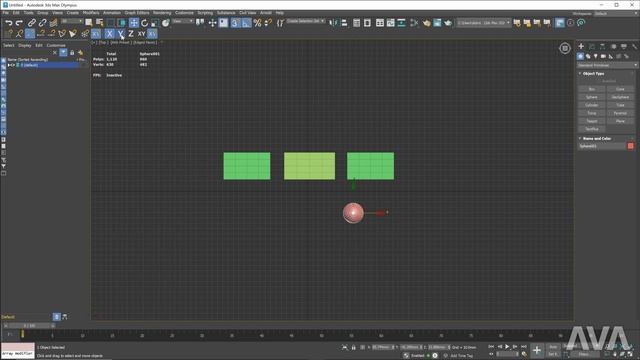Click the Box primitive button
Image resolution: width=640 pixels, height=360 pixels.
591,89
